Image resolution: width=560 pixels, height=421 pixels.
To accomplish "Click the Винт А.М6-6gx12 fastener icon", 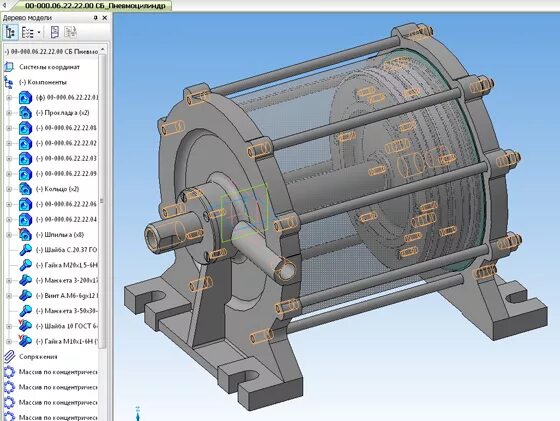I will [25, 295].
